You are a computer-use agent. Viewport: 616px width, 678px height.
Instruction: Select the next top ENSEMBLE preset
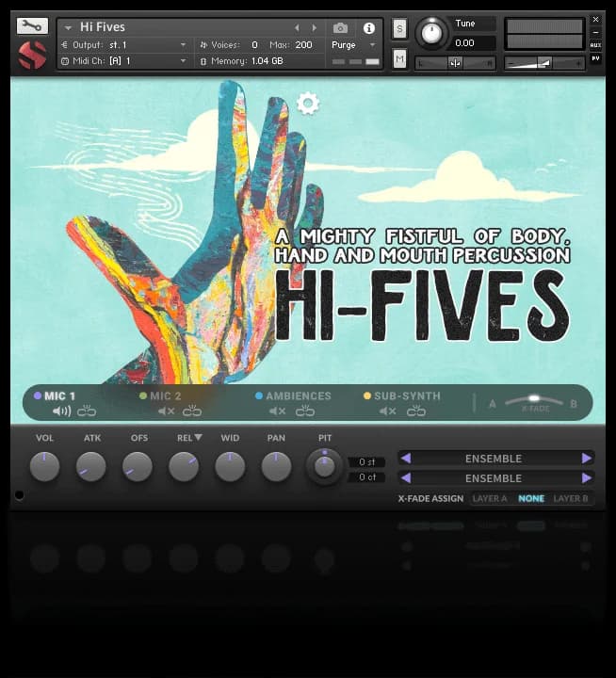[x=587, y=458]
